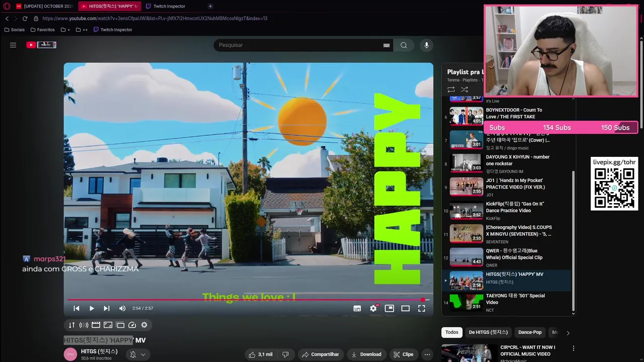Viewport: 644px width, 362px height.
Task: Switch to the Twitch Inspector browser tab
Action: click(x=169, y=6)
